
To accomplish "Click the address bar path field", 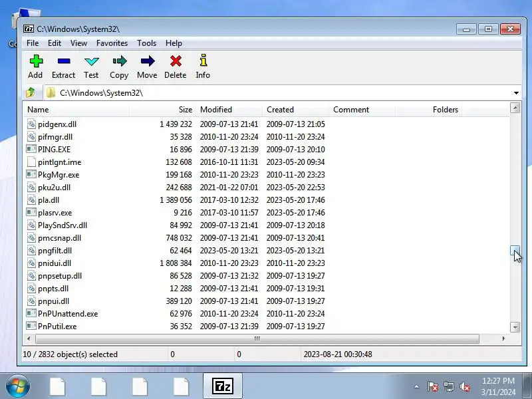I will coord(277,92).
